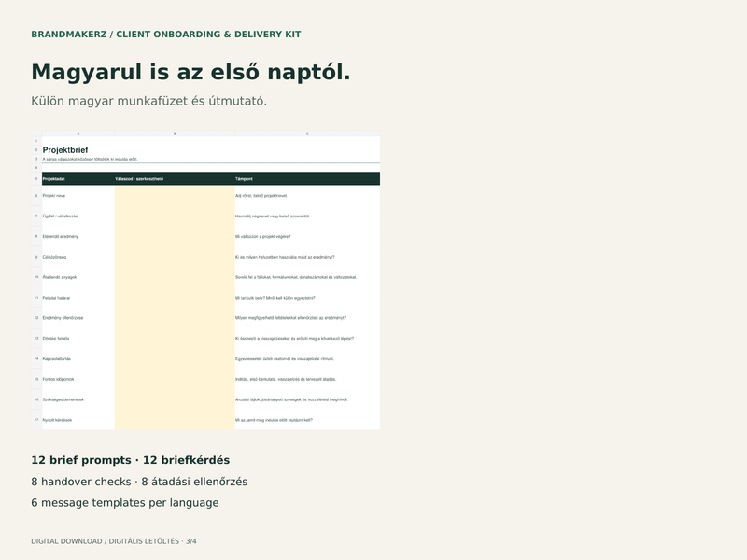Click the yellow answer cell beside 'Célközönség'

175,258
